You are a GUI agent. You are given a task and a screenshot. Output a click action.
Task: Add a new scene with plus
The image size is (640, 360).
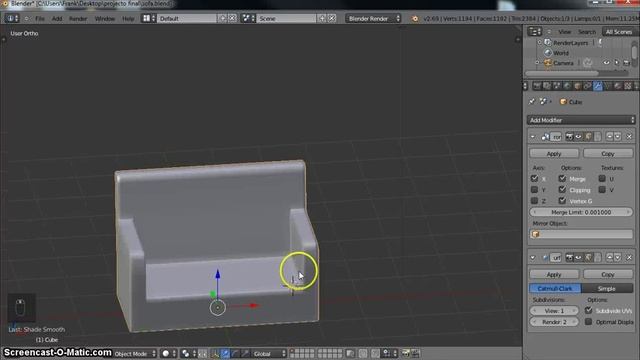322,18
